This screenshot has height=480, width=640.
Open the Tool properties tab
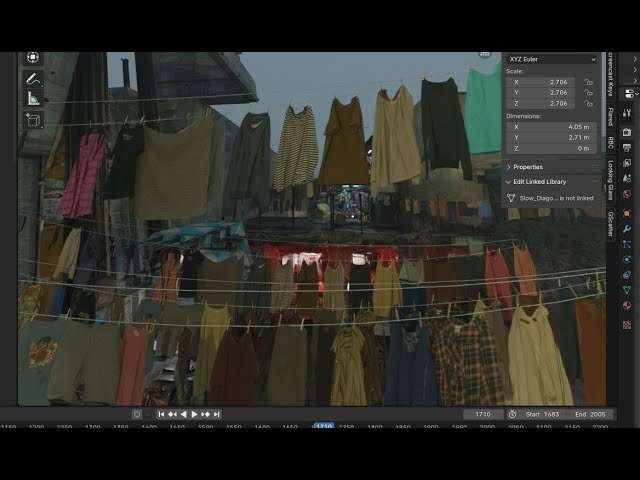627,113
